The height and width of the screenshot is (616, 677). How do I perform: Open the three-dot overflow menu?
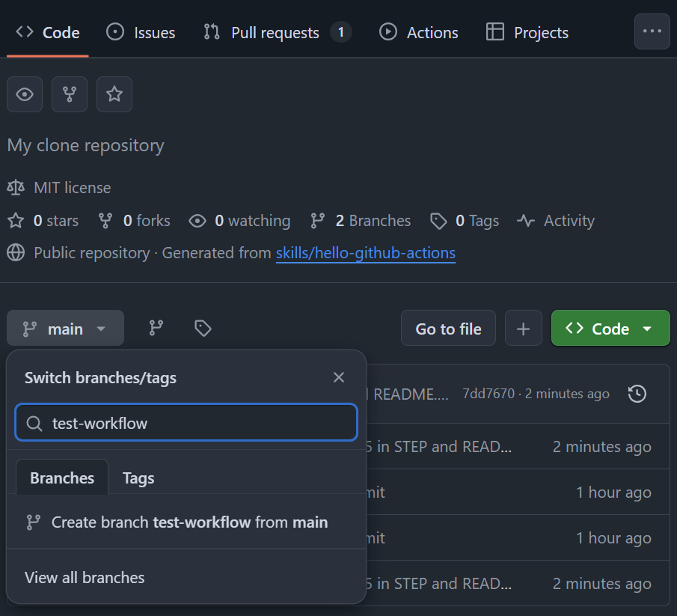tap(652, 31)
